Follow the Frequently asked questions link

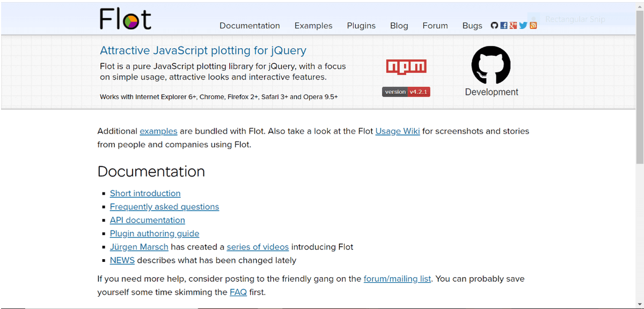[x=164, y=207]
